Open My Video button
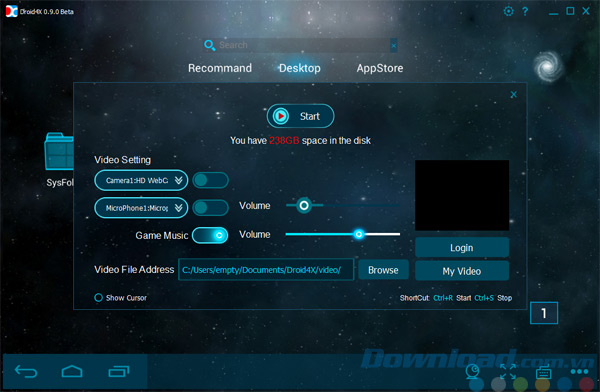 tap(462, 271)
